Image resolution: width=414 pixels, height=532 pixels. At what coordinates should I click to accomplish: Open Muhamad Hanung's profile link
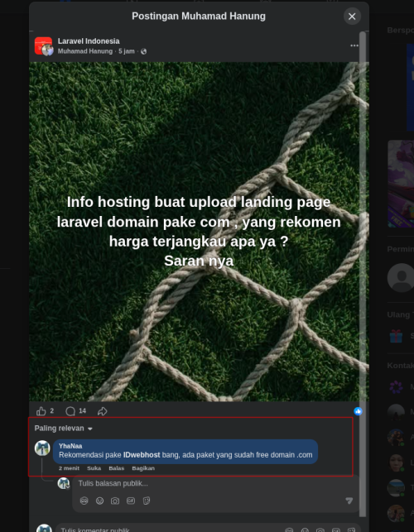[85, 51]
